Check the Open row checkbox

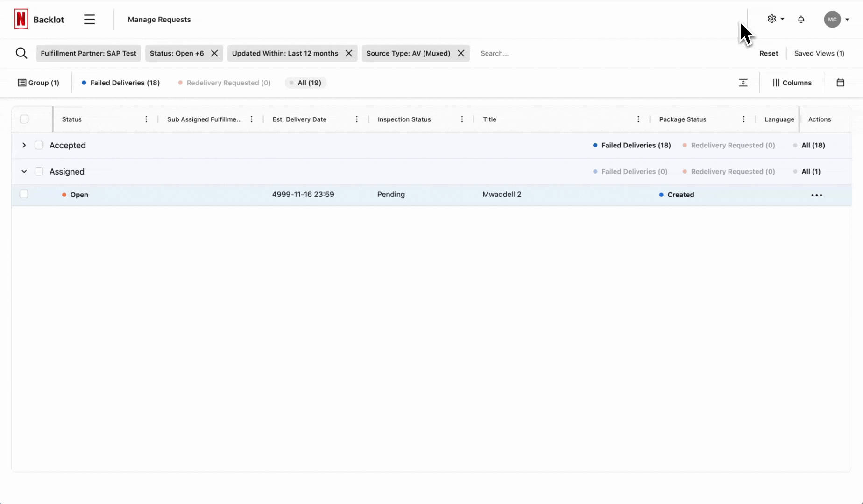click(24, 194)
